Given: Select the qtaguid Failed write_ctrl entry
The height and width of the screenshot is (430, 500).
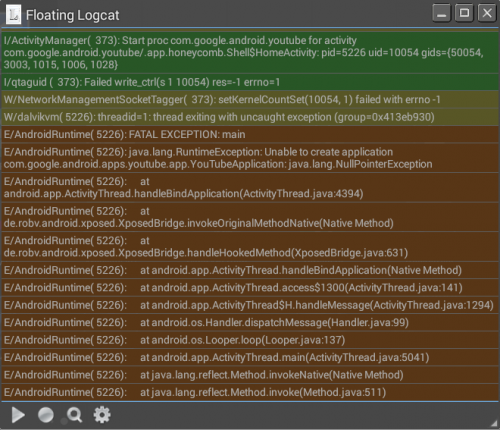Looking at the screenshot, I should pos(250,82).
